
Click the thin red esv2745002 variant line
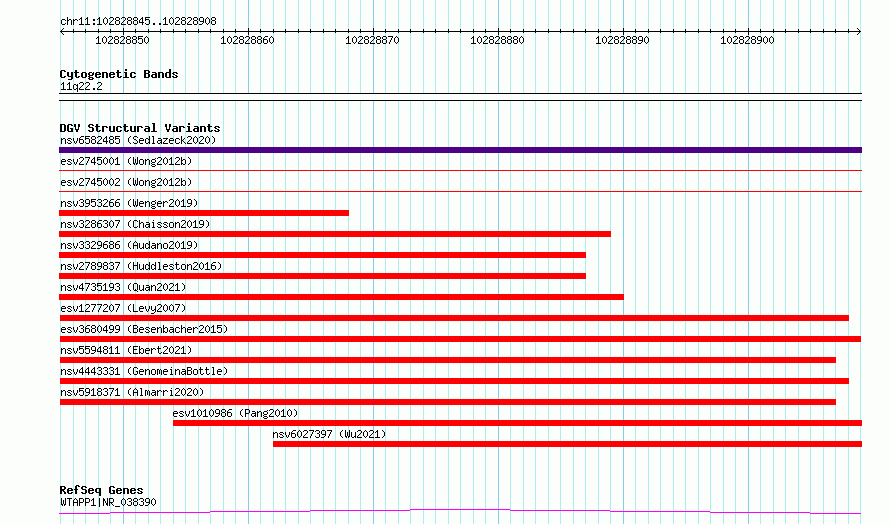pyautogui.click(x=460, y=191)
